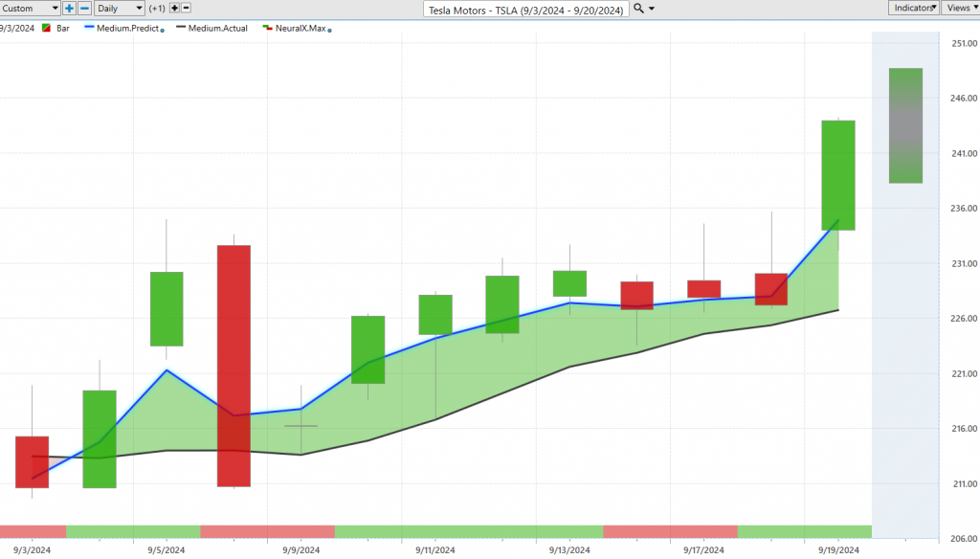This screenshot has width=980, height=559.
Task: Expand the arrow next to search icon
Action: [x=652, y=9]
